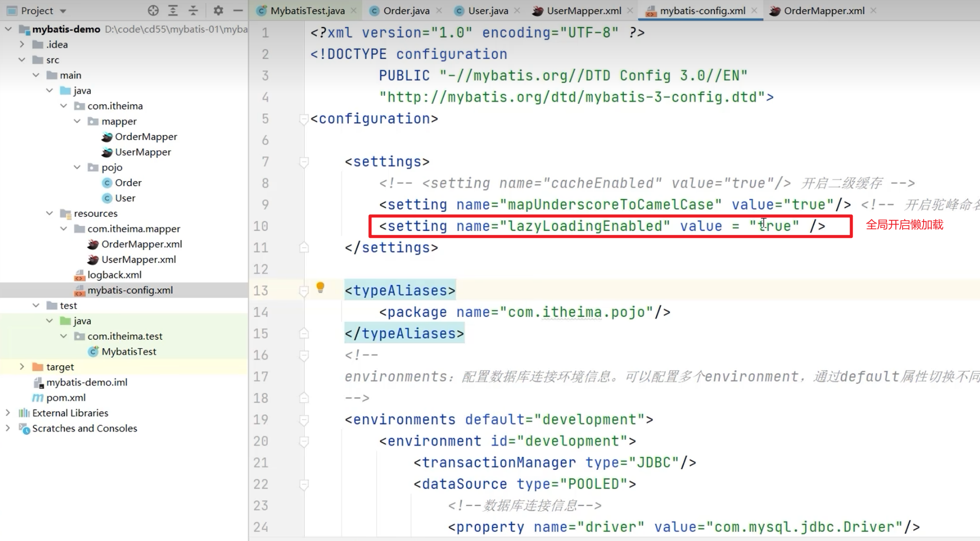Expand the target folder

pos(22,367)
